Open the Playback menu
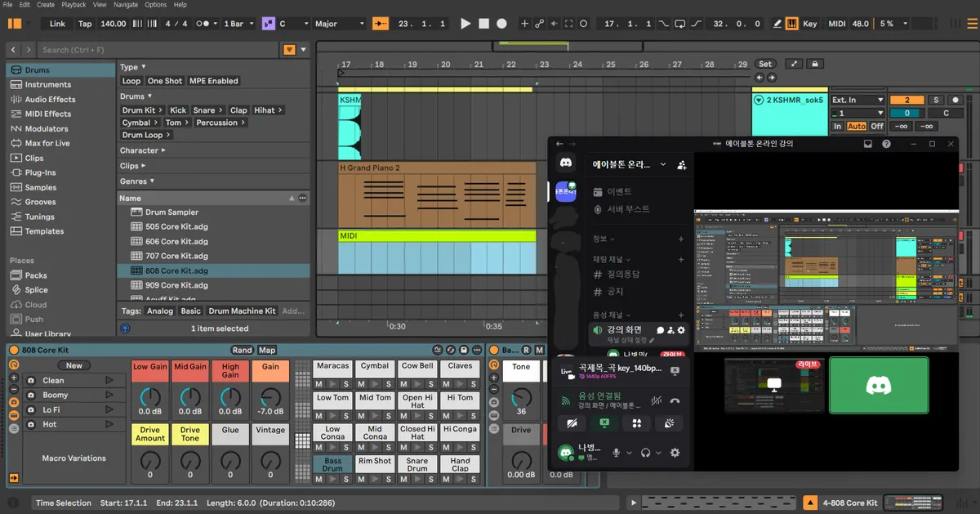The height and width of the screenshot is (514, 980). [73, 5]
